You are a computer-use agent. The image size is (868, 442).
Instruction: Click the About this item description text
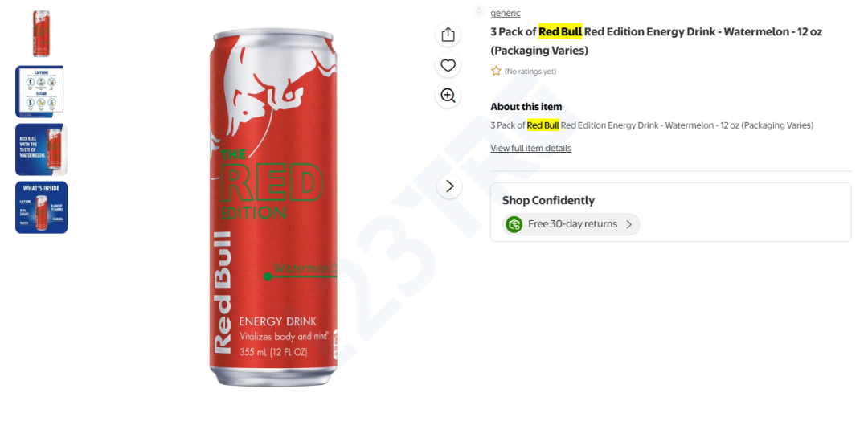point(652,125)
